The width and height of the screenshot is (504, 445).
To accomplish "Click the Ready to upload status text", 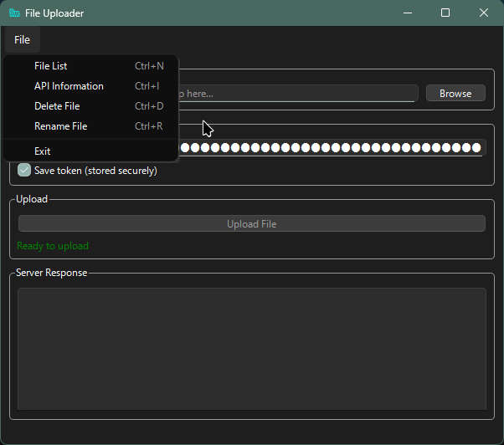I will (x=53, y=246).
